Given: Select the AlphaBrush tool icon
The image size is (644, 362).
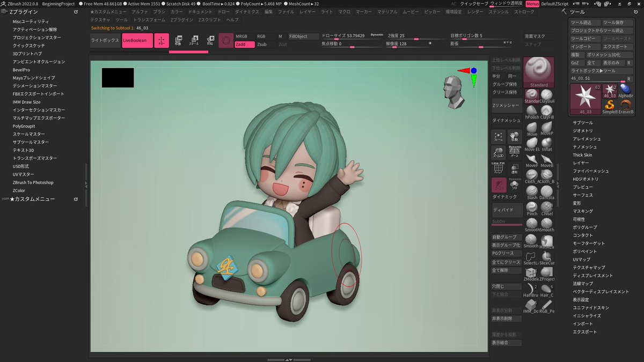Looking at the screenshot, I should (626, 90).
